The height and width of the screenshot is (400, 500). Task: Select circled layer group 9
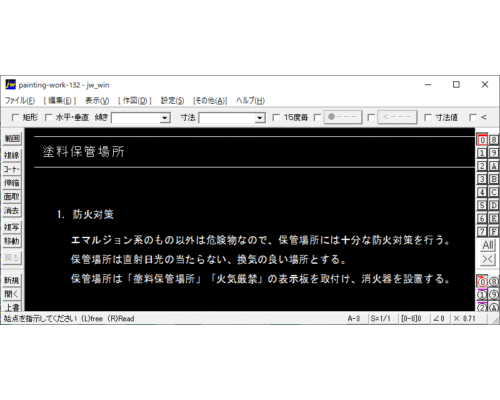click(494, 295)
